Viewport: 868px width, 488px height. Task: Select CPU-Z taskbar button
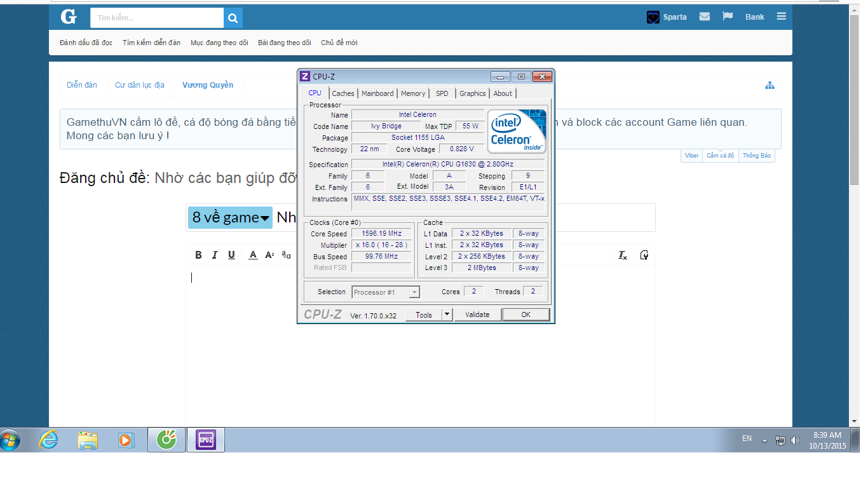tap(206, 440)
